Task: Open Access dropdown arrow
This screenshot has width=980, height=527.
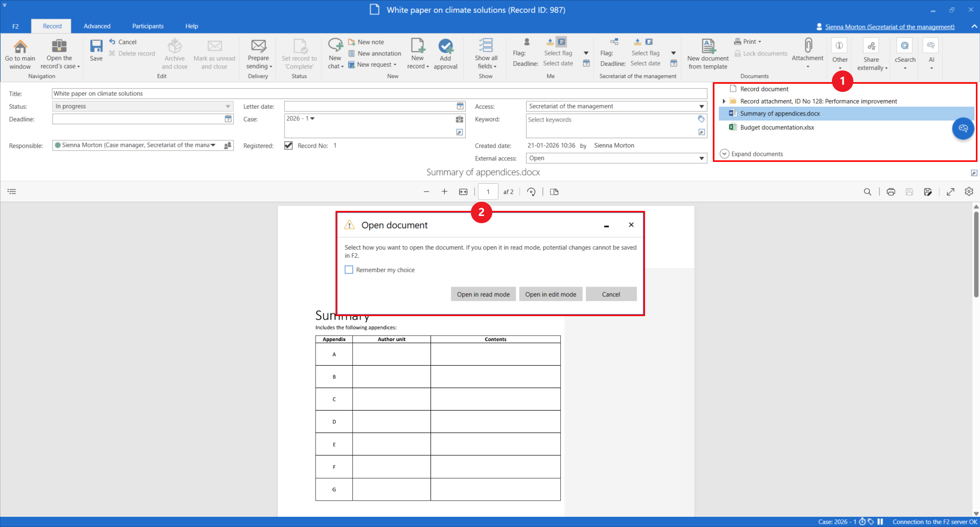Action: tap(702, 106)
